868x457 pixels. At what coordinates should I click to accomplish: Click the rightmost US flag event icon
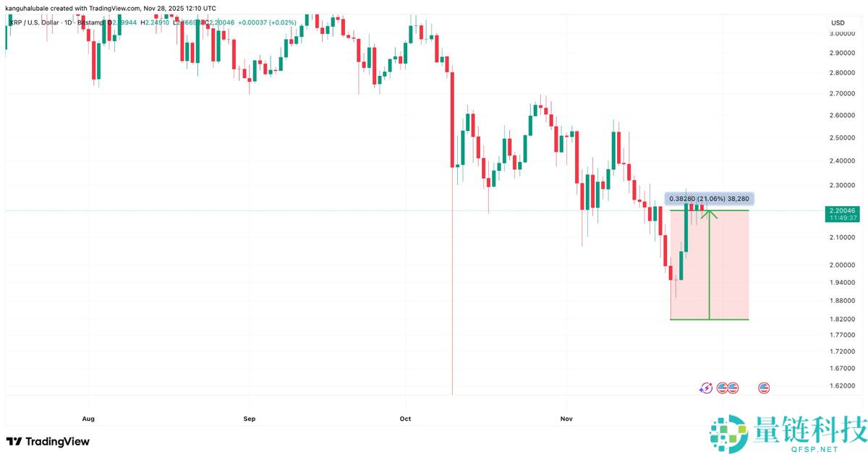point(763,388)
